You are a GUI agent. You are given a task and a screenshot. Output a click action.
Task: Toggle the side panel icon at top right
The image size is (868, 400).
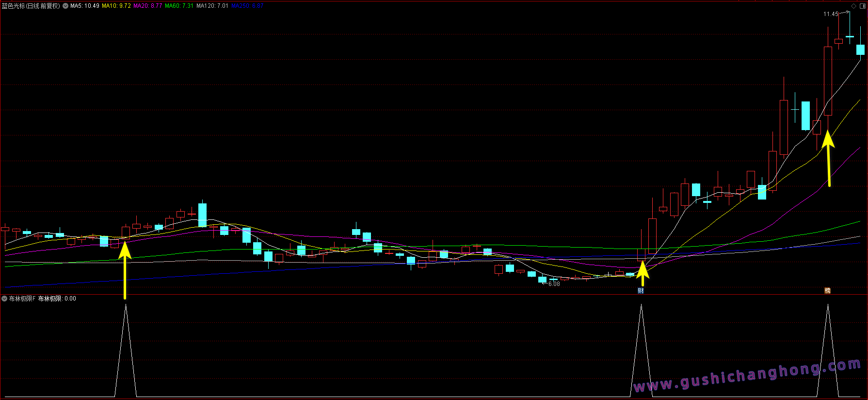(862, 6)
